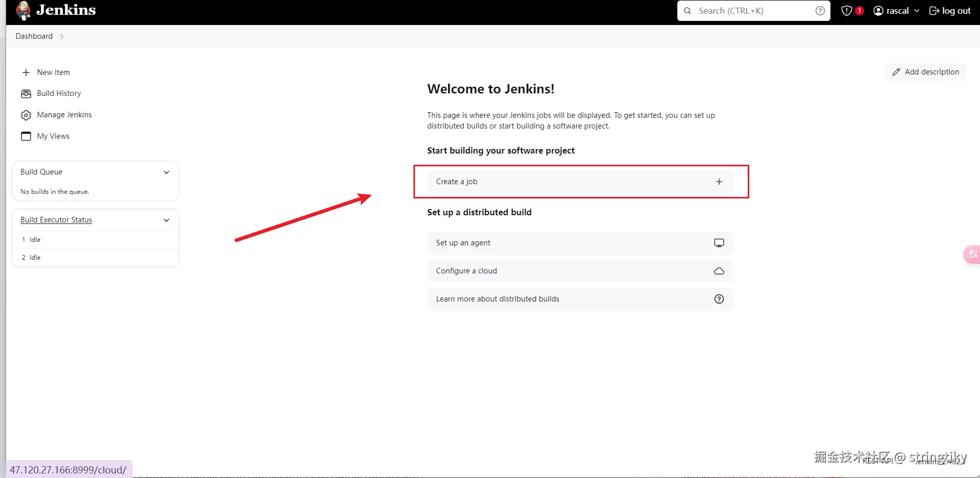This screenshot has height=478, width=980.
Task: Click the log out link
Action: (x=950, y=11)
